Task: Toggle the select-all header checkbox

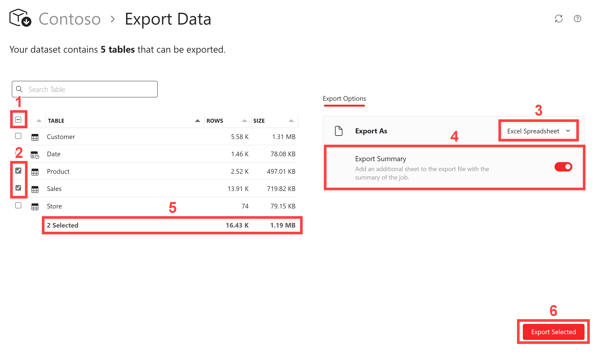Action: pos(18,120)
